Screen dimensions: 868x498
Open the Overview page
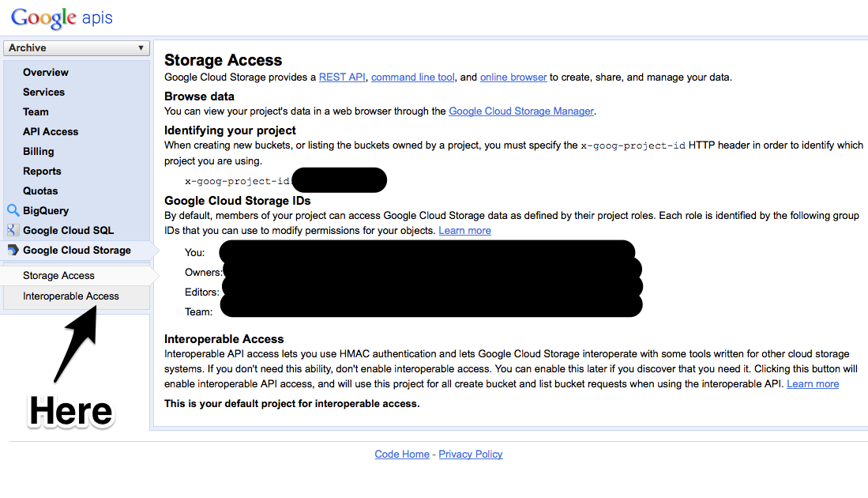[x=45, y=73]
